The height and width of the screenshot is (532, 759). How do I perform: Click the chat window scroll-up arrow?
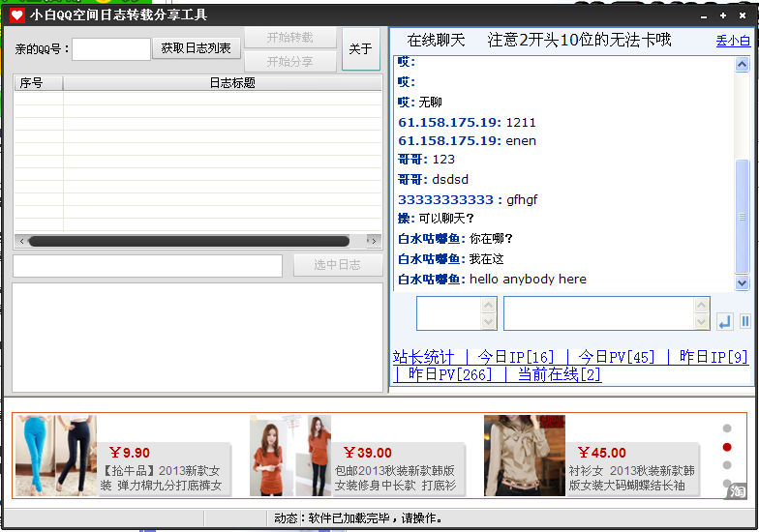tap(742, 64)
